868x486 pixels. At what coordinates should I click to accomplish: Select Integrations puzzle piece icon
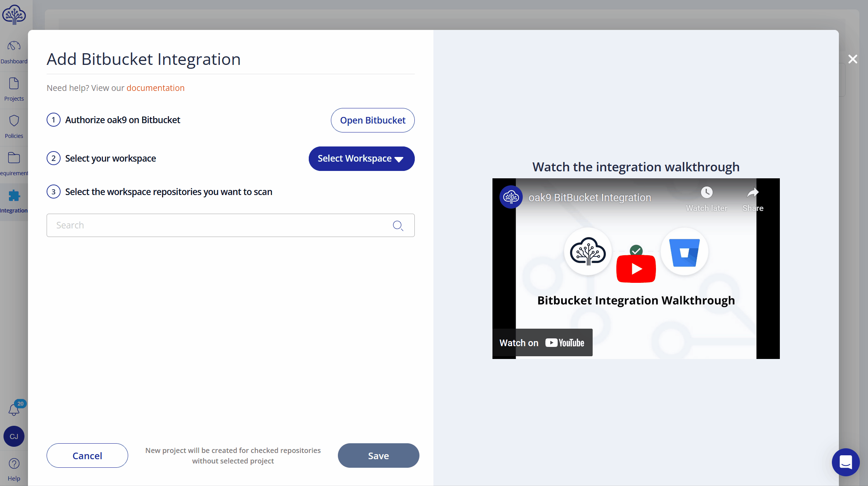tap(14, 195)
